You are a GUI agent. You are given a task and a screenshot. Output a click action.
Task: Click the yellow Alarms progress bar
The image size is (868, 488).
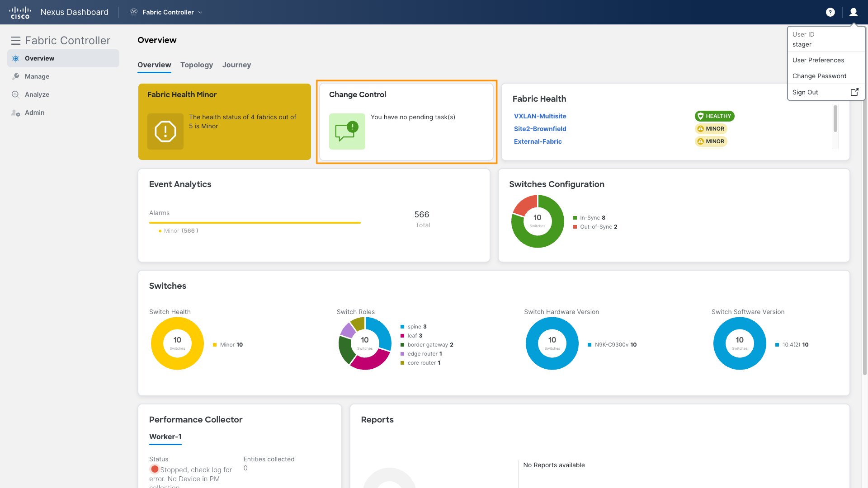(x=255, y=223)
